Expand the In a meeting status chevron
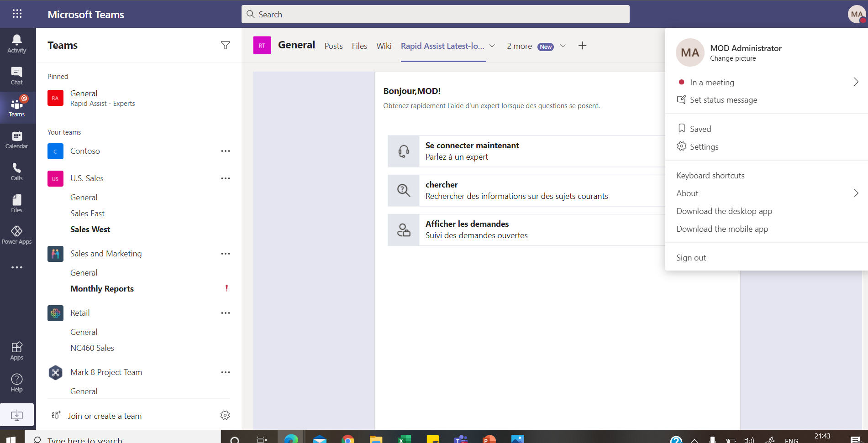Viewport: 868px width, 443px height. [x=856, y=82]
